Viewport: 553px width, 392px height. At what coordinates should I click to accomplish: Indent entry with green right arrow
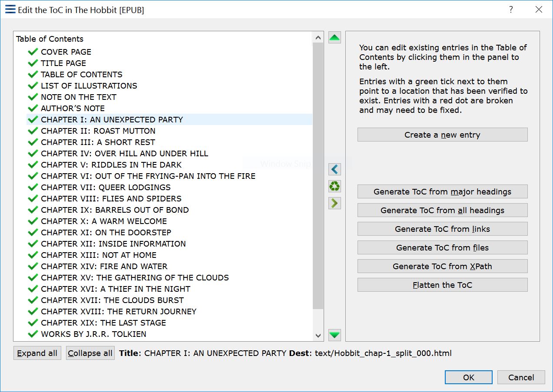(x=334, y=203)
